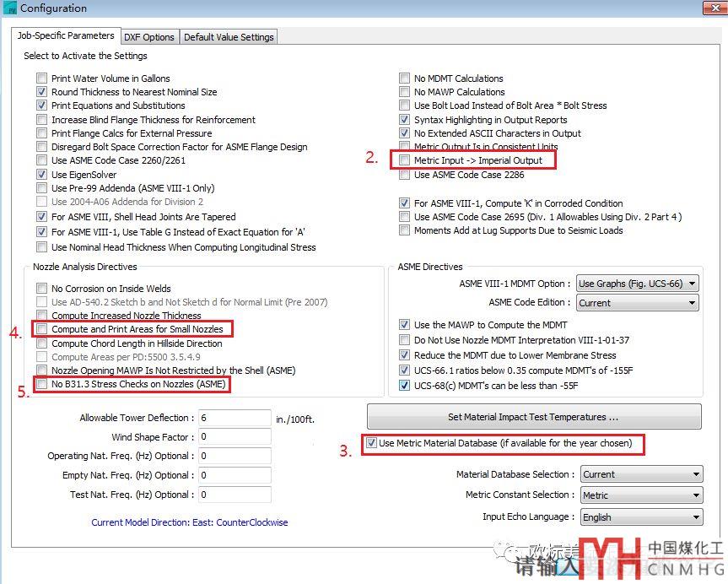Enable Metric Input -> Imperial Output

click(x=404, y=160)
